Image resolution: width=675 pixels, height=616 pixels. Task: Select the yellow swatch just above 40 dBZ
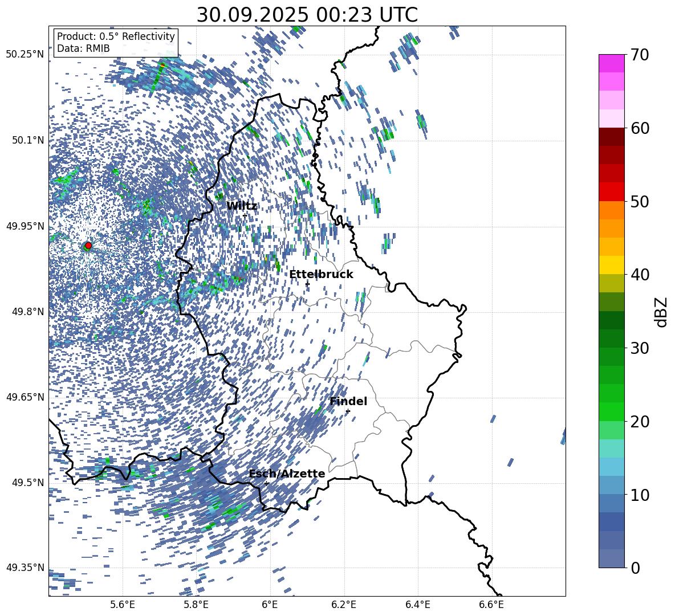pyautogui.click(x=612, y=265)
